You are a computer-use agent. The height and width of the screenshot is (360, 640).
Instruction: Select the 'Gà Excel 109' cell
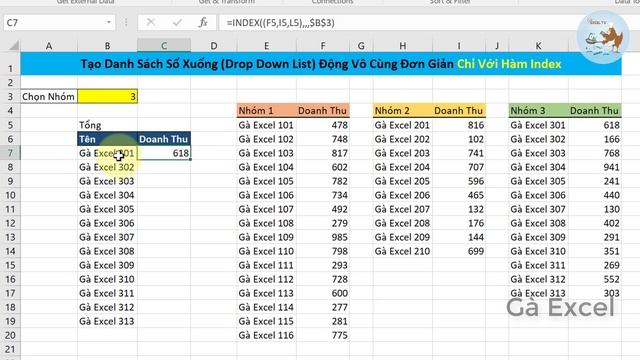[x=266, y=237]
